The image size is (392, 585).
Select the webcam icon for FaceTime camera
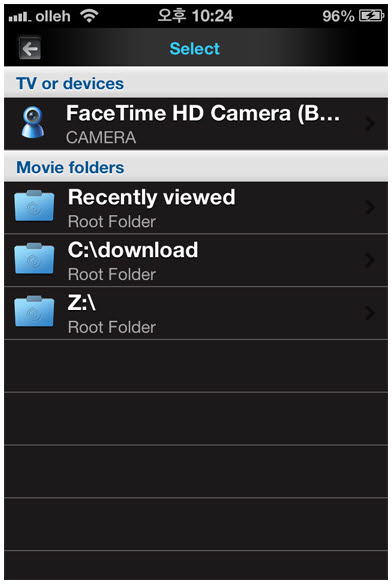[33, 123]
